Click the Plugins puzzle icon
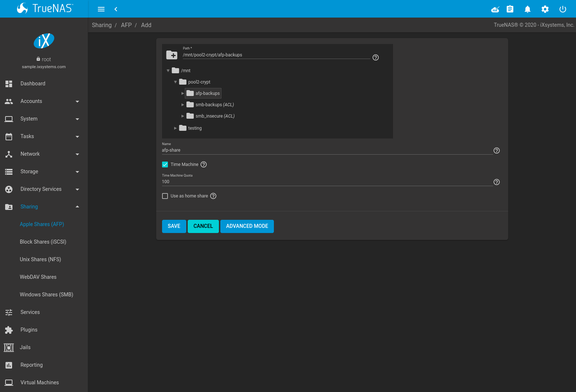Screen dimensions: 576x392 click(x=9, y=330)
